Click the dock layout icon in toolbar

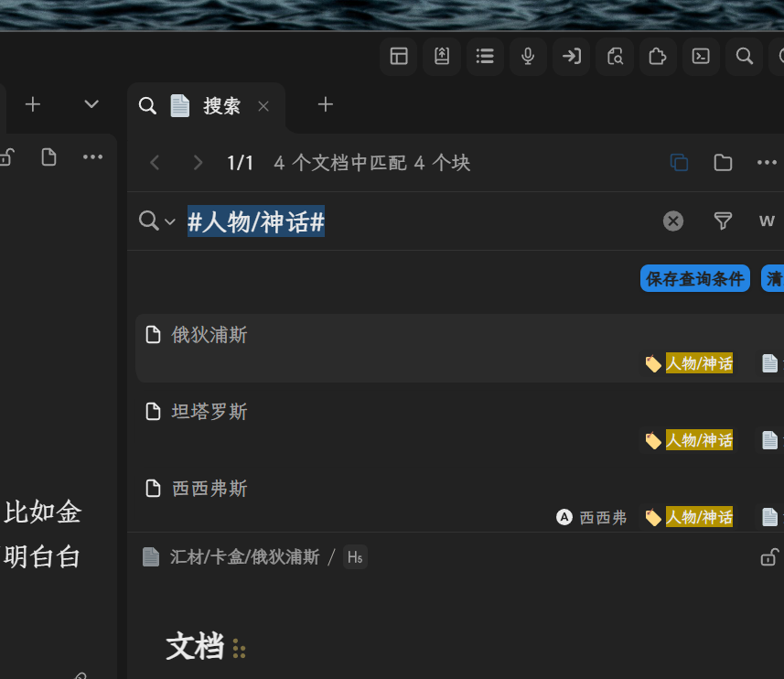(x=398, y=56)
